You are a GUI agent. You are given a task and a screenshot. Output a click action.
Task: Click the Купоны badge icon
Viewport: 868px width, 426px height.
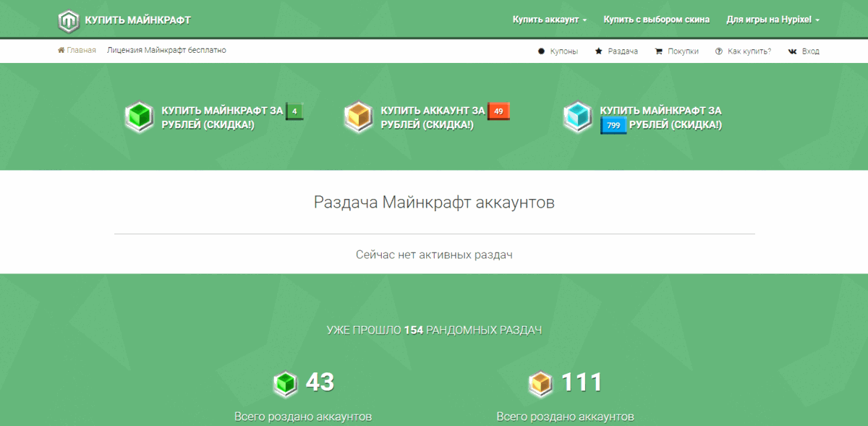pos(541,51)
